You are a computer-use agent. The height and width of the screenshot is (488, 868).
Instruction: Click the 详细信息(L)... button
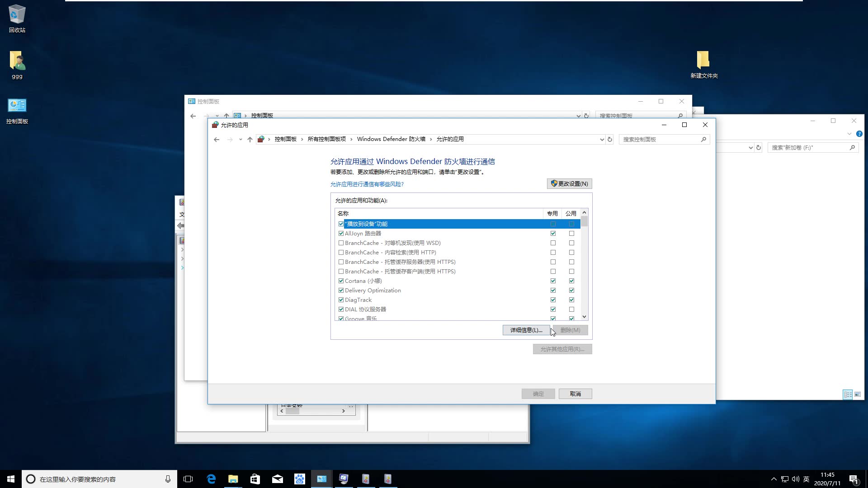526,330
